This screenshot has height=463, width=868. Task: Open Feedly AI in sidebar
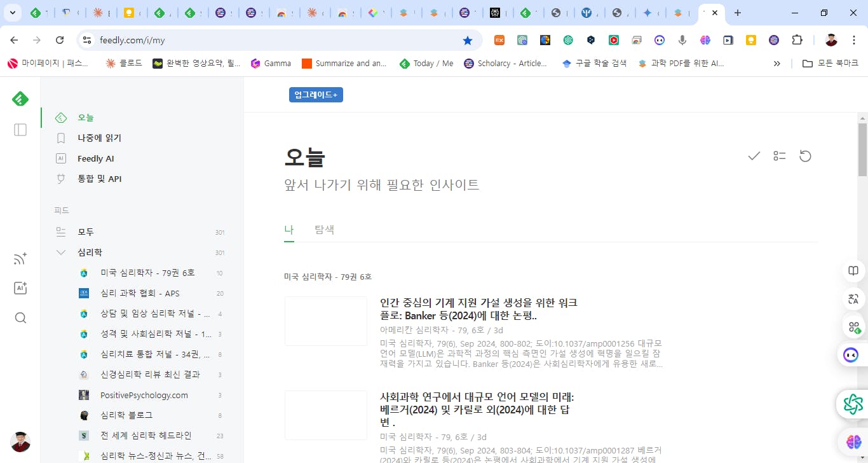tap(95, 158)
